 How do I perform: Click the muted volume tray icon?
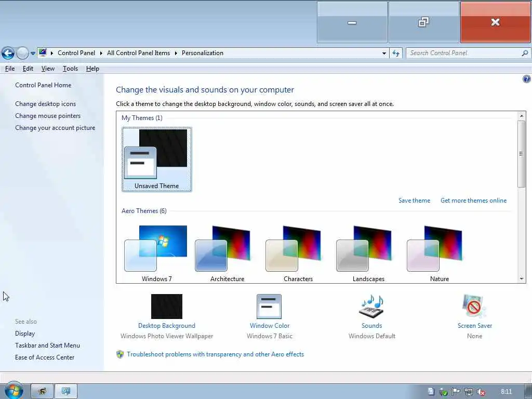(x=481, y=392)
